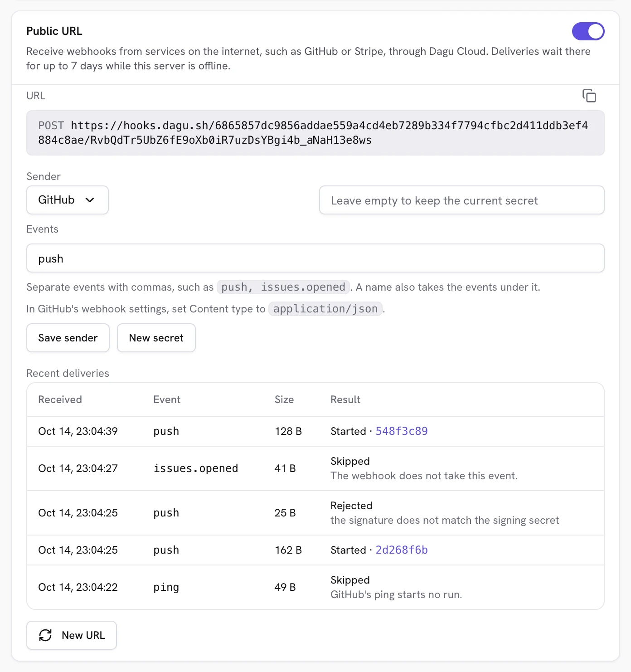The height and width of the screenshot is (672, 631).
Task: Click "GitHub's ping starts no run." message
Action: (x=396, y=594)
